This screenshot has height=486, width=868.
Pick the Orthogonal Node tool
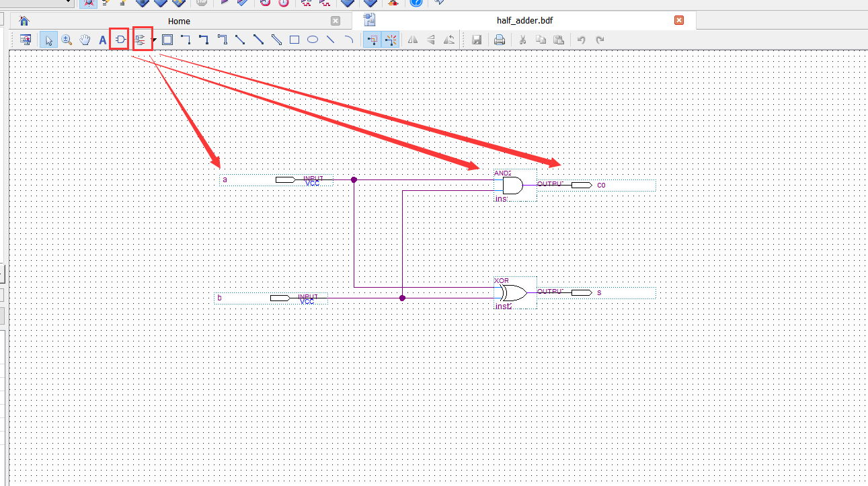click(x=186, y=40)
